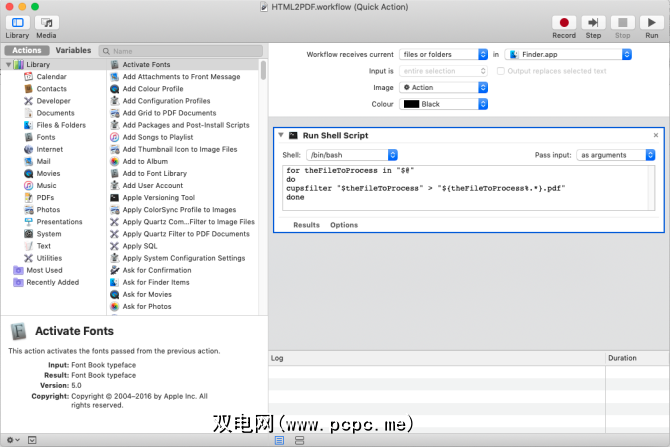Show the Options of the shell action
The height and width of the screenshot is (447, 670).
(x=344, y=225)
